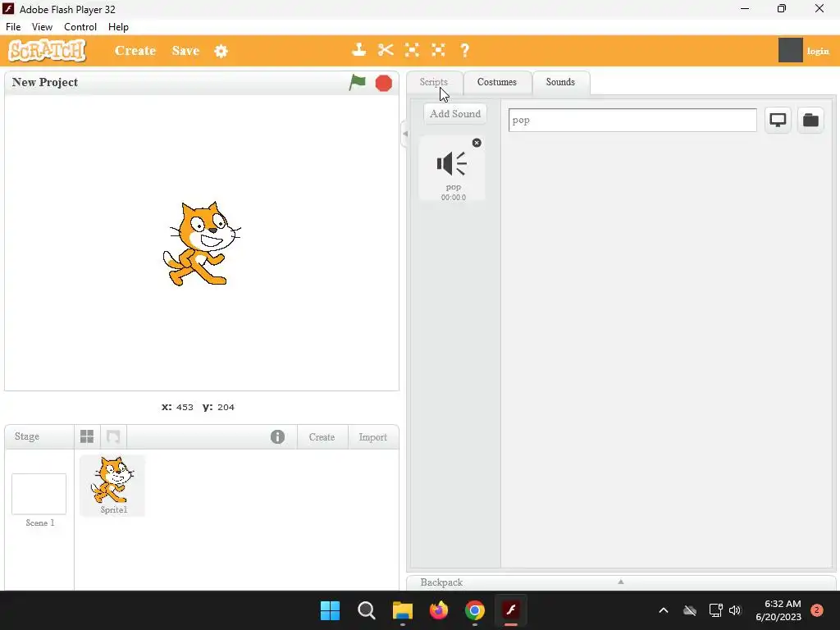
Task: Click the New Project title
Action: pyautogui.click(x=45, y=82)
